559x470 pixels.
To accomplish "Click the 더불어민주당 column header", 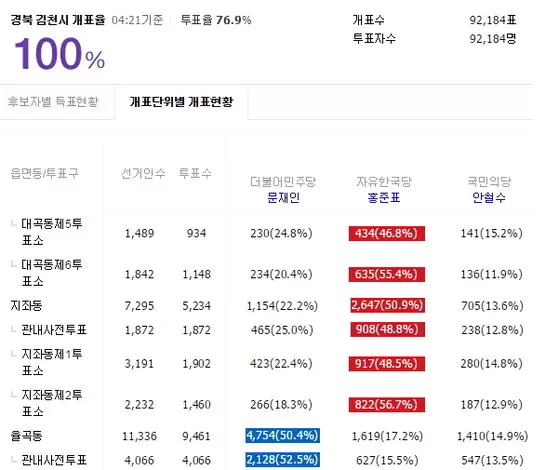I will (x=283, y=182).
